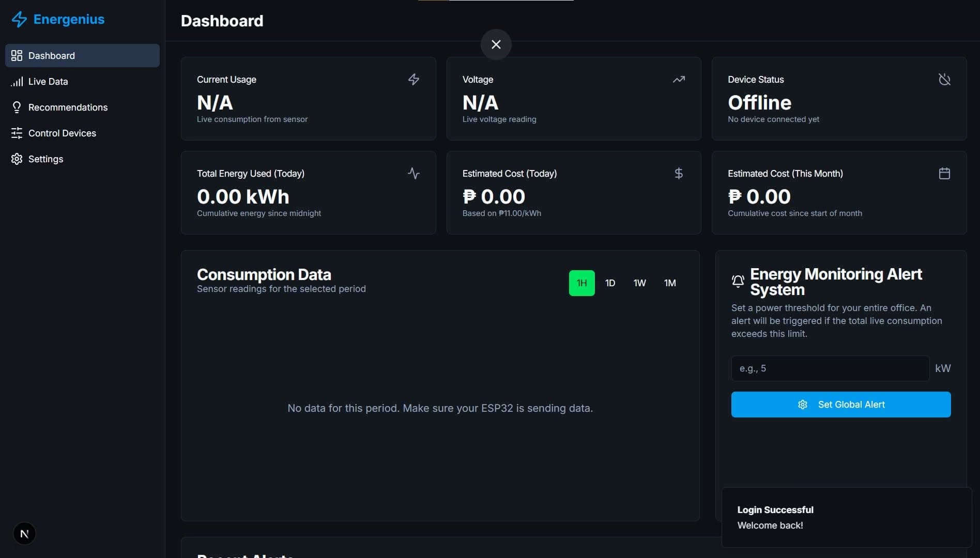Click the 0.00 kWh total energy value

click(x=243, y=196)
